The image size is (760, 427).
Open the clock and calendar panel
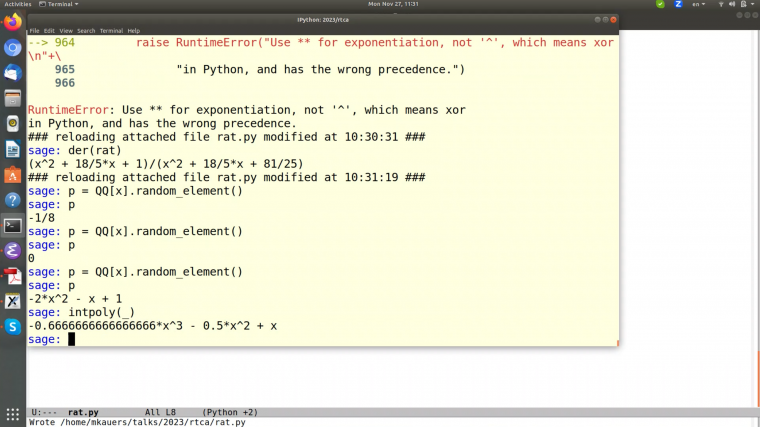tap(391, 4)
